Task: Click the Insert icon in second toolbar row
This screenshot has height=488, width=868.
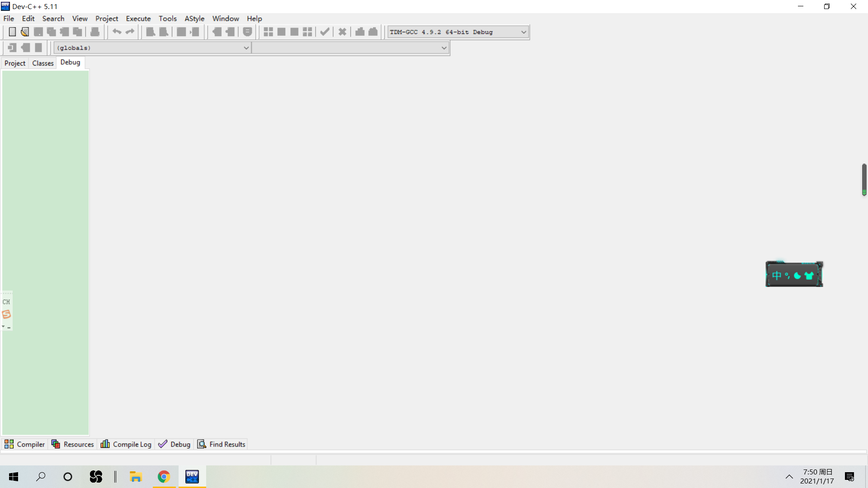Action: coord(12,47)
